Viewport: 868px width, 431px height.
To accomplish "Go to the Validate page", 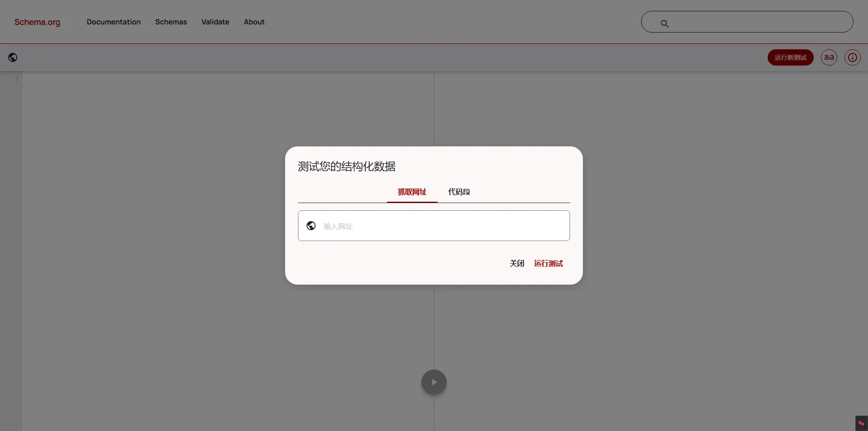I will [215, 22].
